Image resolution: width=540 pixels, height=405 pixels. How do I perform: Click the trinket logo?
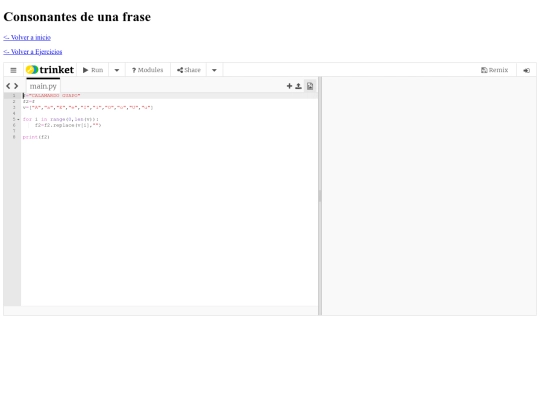tap(50, 70)
